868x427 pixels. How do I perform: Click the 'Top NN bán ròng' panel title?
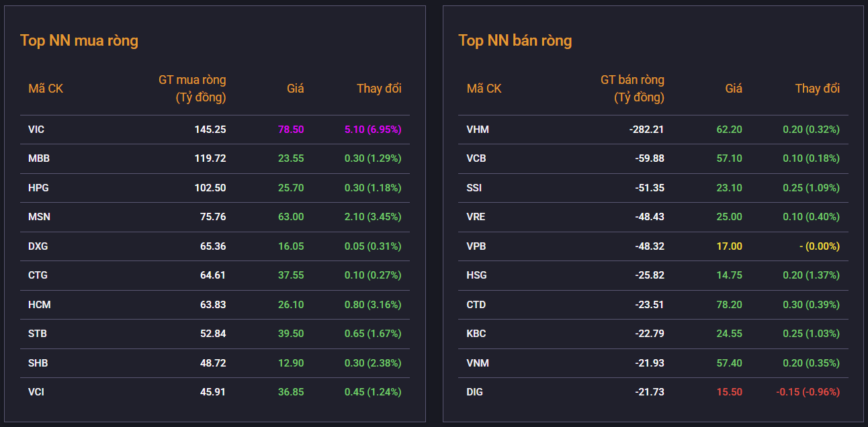coord(515,40)
